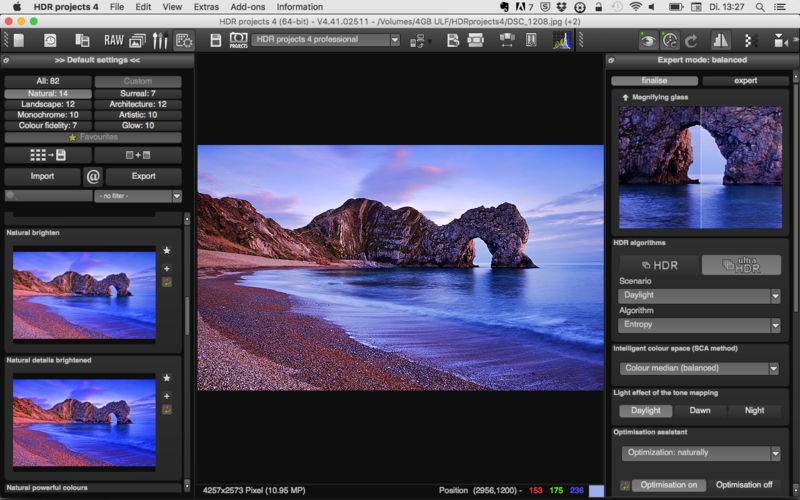Filter presets by Landscape: 12
The image size is (800, 500).
click(x=47, y=104)
